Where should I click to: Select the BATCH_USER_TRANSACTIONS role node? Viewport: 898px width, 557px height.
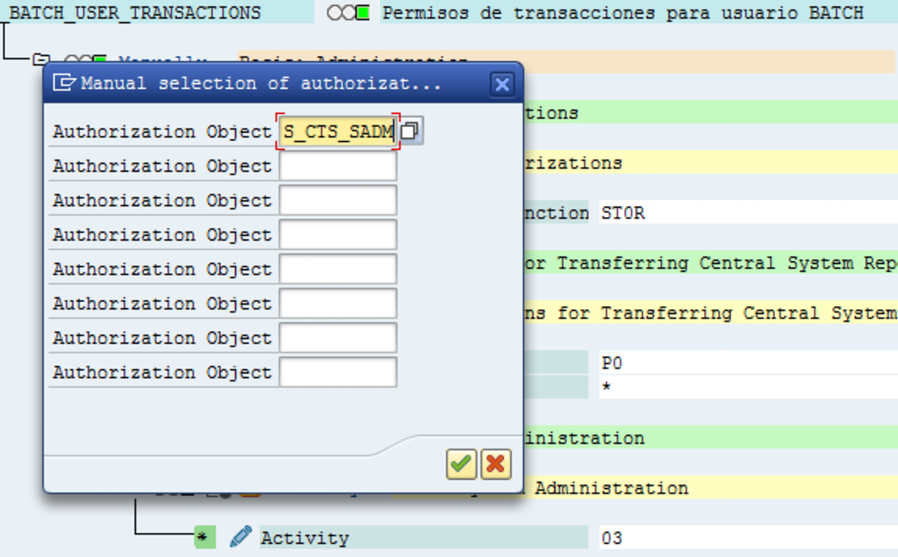(x=135, y=13)
